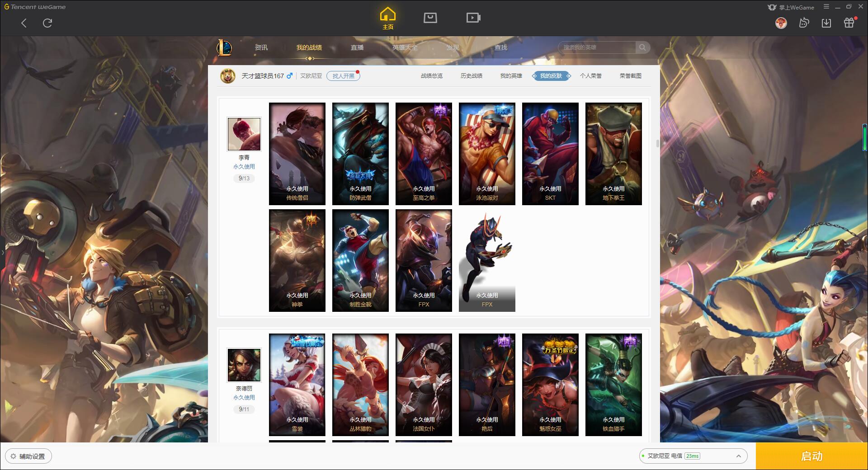Switch to the 发现 tab
The width and height of the screenshot is (868, 470).
(x=453, y=47)
